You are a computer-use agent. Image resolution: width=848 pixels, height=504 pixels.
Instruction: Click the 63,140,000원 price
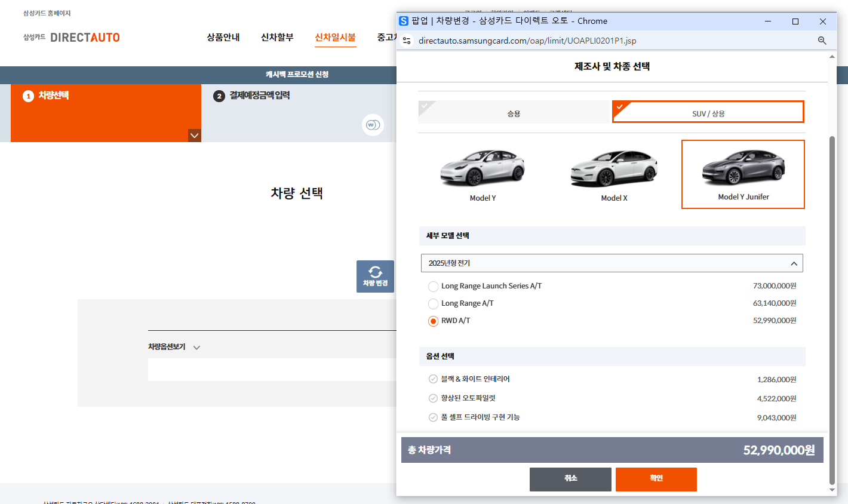(775, 303)
